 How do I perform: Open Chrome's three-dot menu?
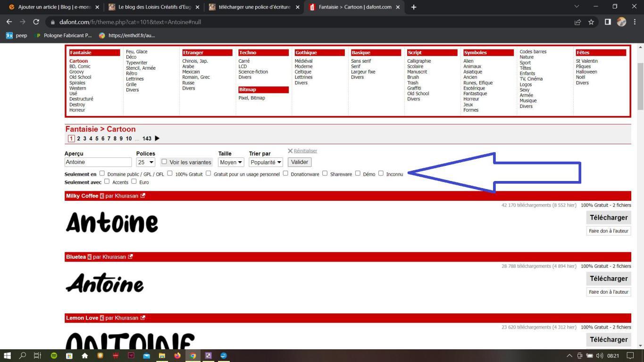click(x=635, y=22)
